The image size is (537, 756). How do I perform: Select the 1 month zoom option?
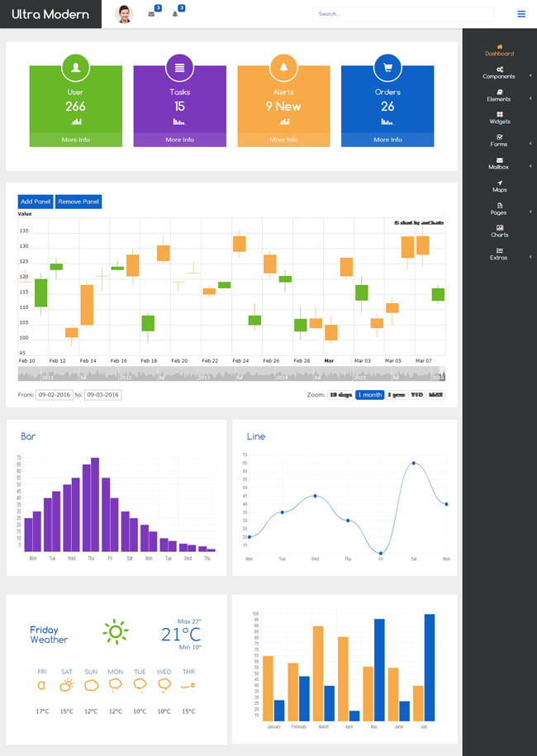(370, 395)
